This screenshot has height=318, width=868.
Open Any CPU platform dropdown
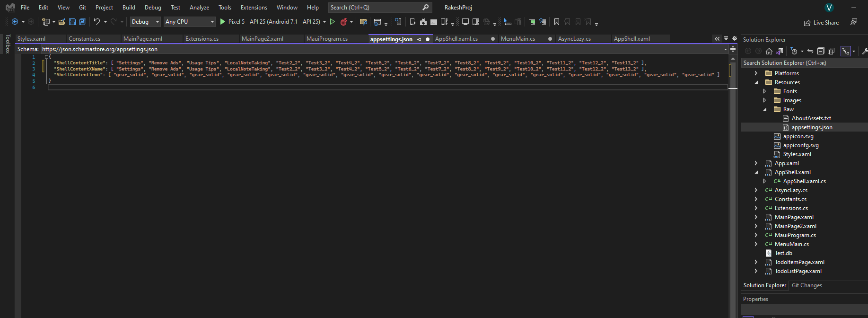190,22
